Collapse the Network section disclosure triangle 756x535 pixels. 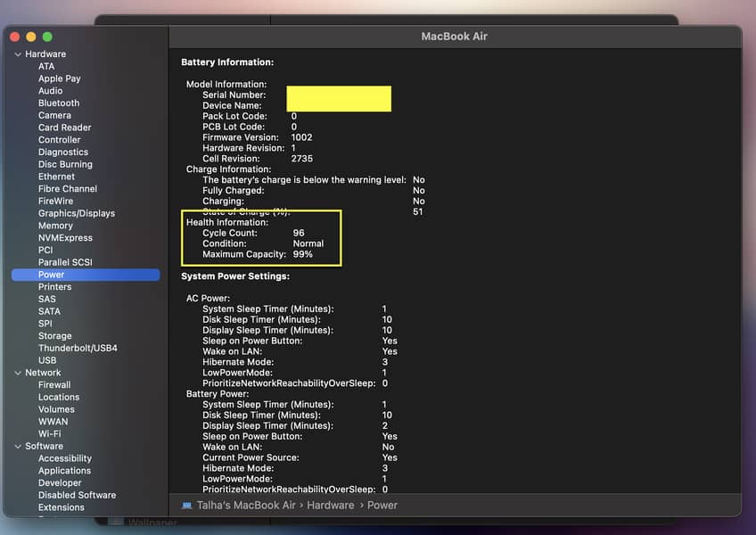[18, 373]
